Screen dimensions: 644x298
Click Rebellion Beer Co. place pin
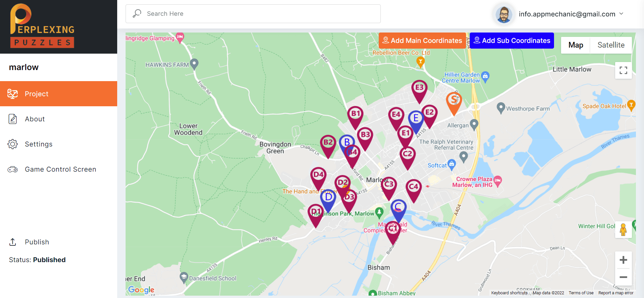[420, 62]
